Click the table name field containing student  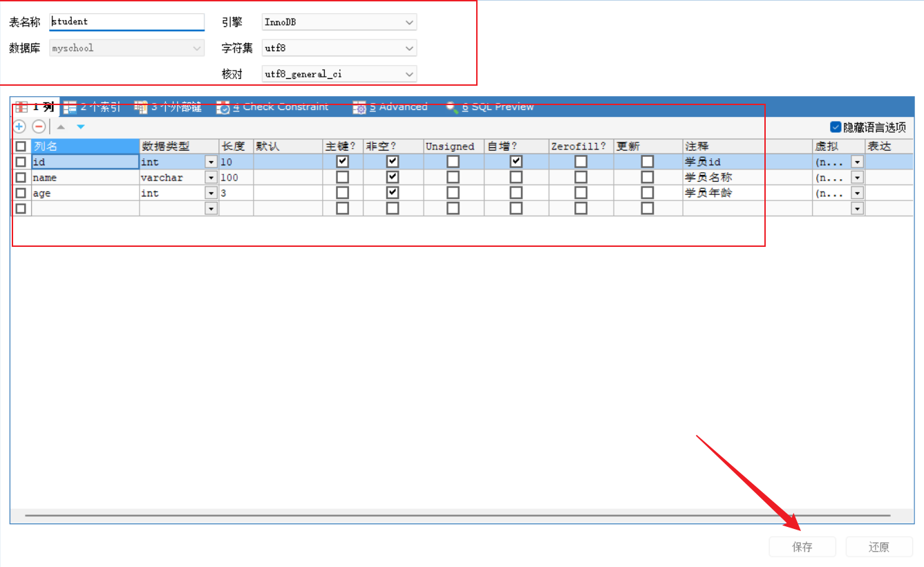point(127,21)
